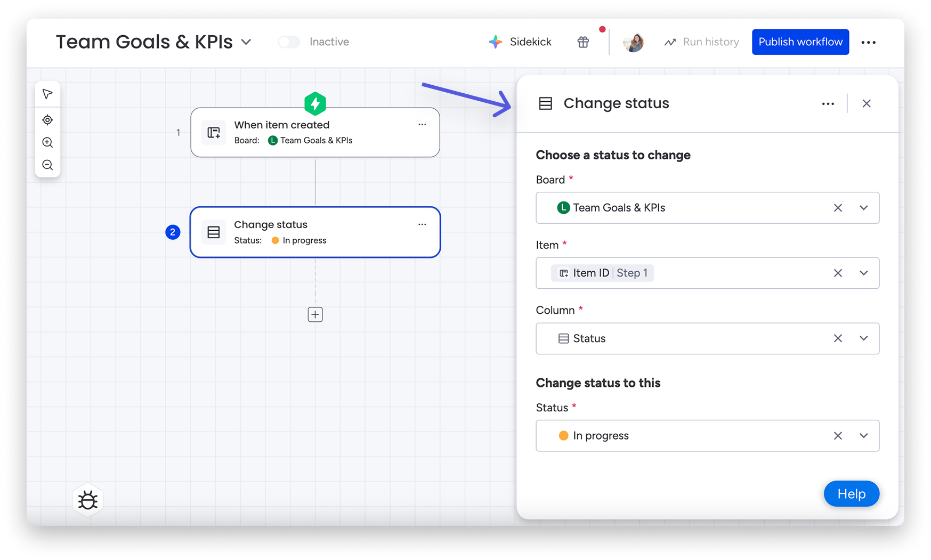
Task: Expand the Team Goals & KPIs title dropdown
Action: pyautogui.click(x=246, y=42)
